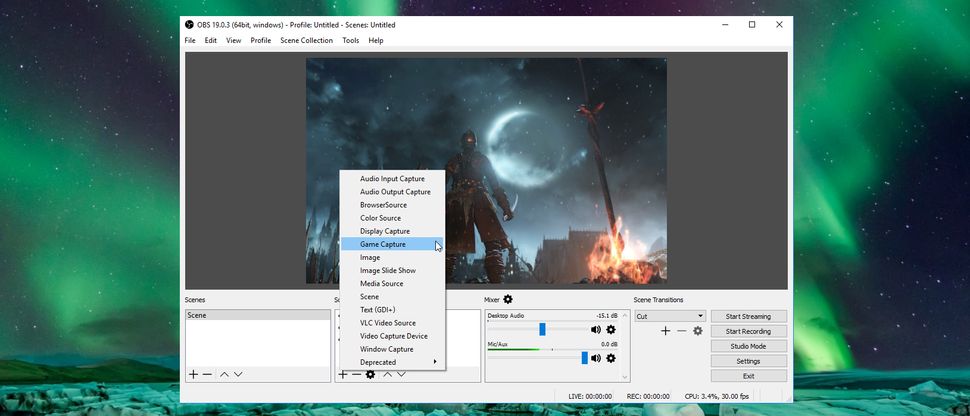This screenshot has width=970, height=416.
Task: Click the Scenes panel label
Action: 195,300
